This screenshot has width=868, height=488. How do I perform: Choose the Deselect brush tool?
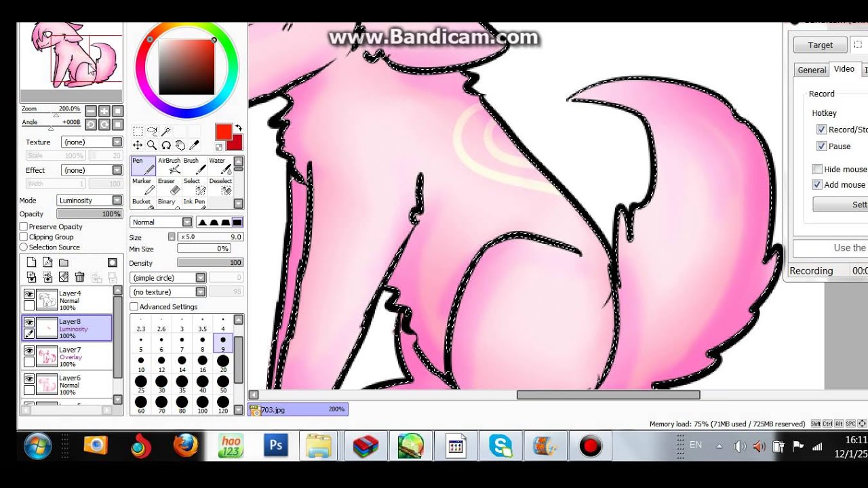220,186
